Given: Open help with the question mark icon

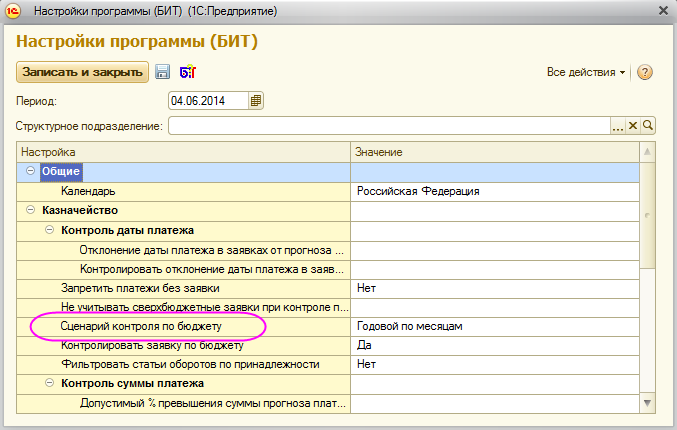Looking at the screenshot, I should [645, 72].
